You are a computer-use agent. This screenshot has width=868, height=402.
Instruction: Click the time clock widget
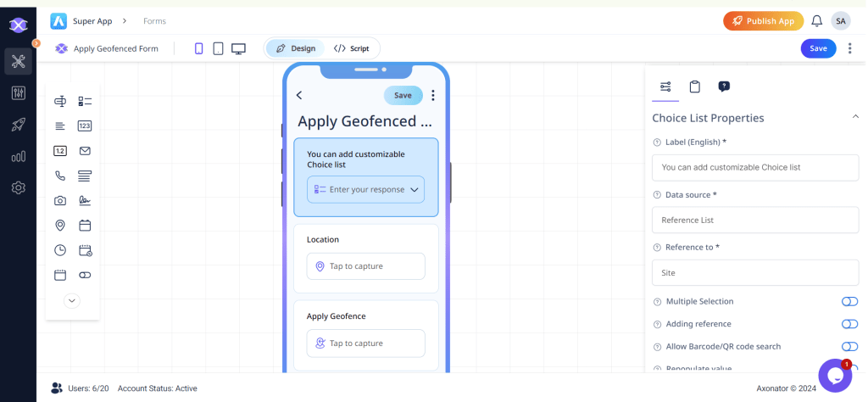point(60,250)
